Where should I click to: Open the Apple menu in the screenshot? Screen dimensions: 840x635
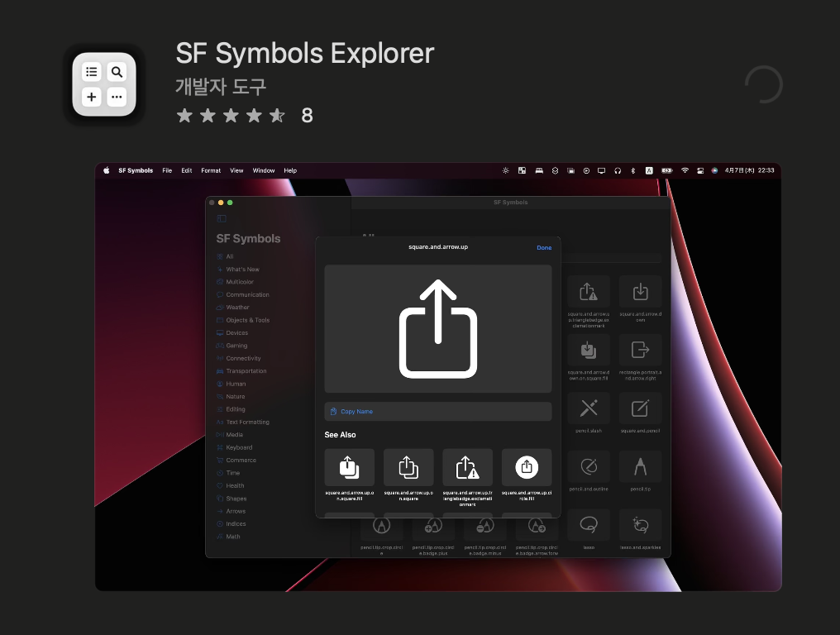(x=106, y=170)
